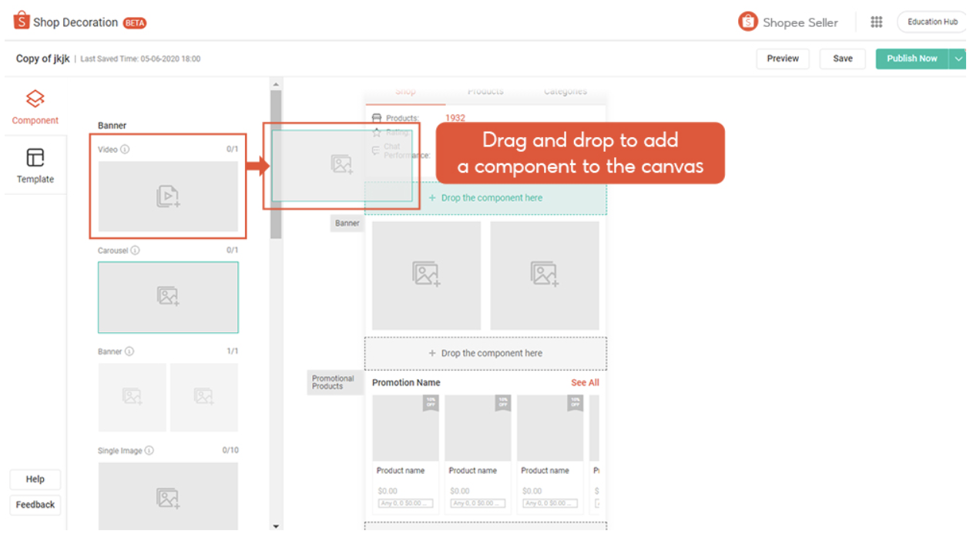Viewport: 980px width, 541px height.
Task: Switch to the Shop tab in canvas
Action: pos(405,92)
